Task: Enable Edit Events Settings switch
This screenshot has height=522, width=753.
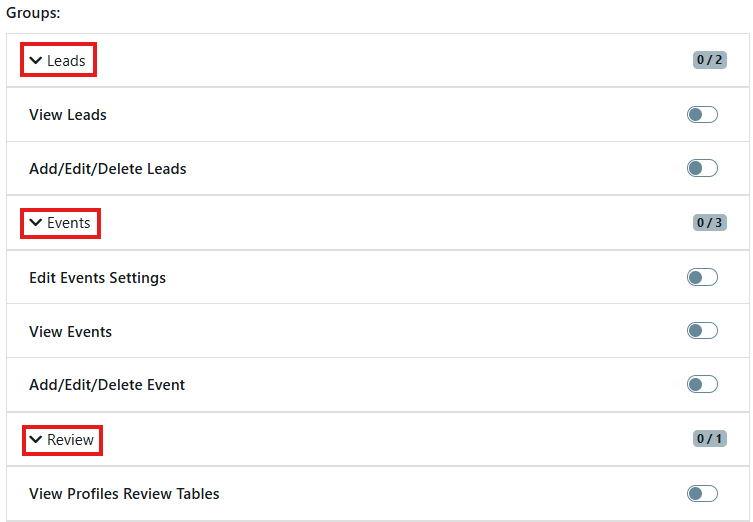Action: 702,277
